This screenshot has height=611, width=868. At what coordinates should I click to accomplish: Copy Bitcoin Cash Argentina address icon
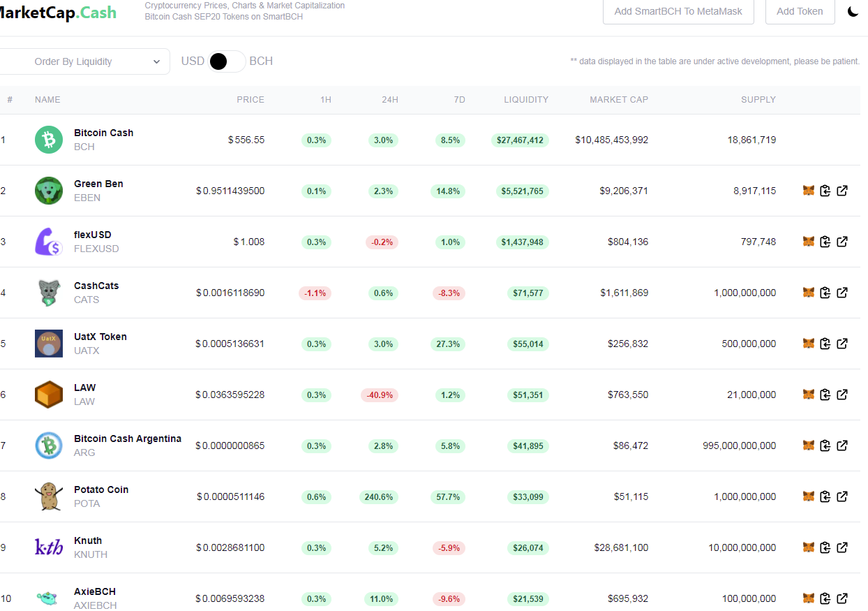tap(825, 446)
